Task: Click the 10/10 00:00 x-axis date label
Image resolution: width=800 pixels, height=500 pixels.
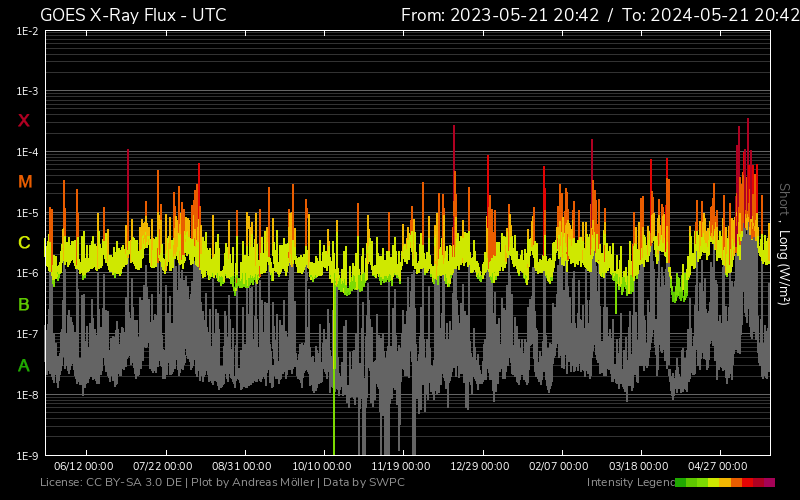Action: (x=322, y=466)
